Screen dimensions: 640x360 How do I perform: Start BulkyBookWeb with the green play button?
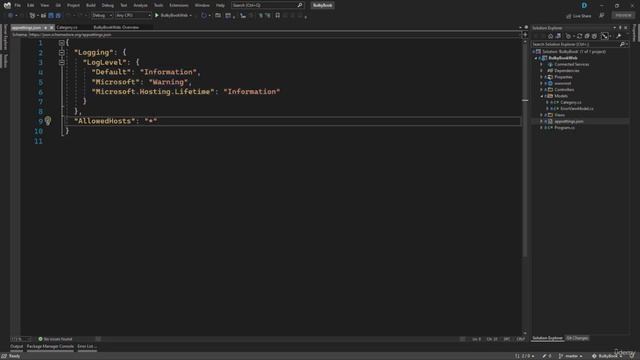(x=157, y=15)
